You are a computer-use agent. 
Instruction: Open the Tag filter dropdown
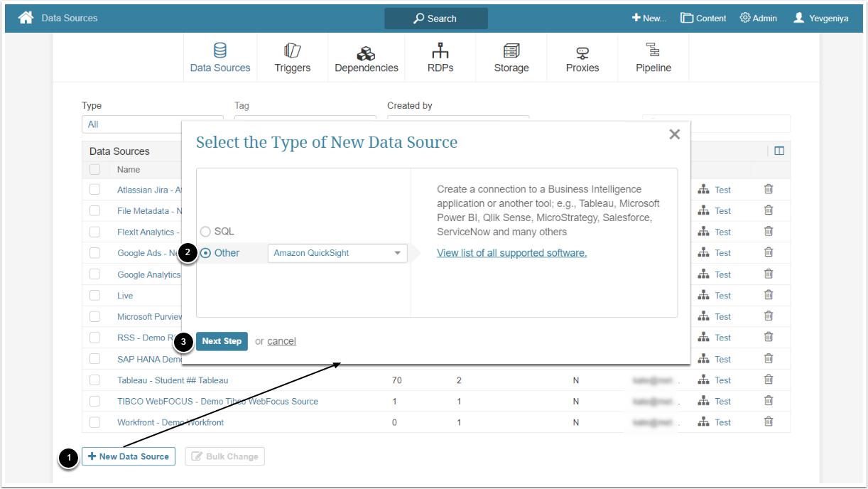coord(305,118)
